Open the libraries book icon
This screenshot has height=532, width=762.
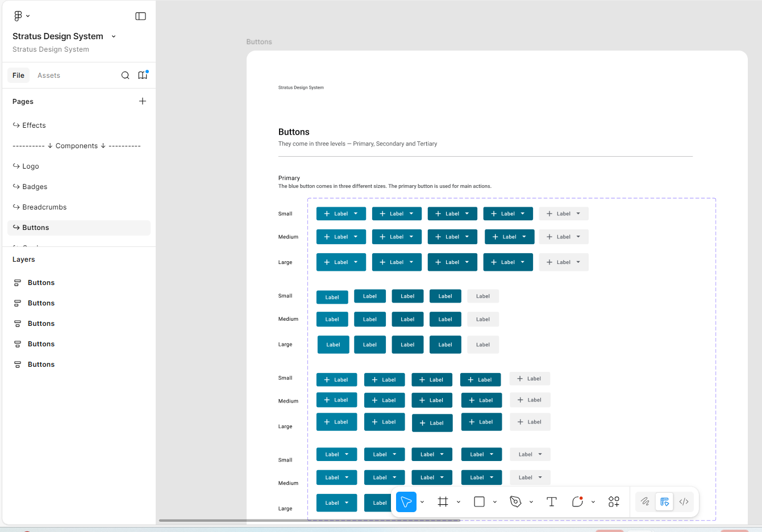coord(143,75)
